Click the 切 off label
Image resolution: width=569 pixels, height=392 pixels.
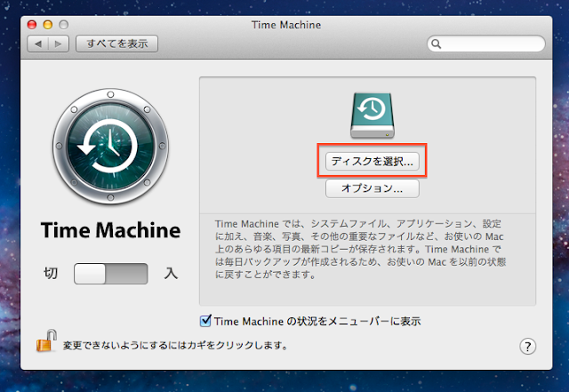click(x=51, y=273)
